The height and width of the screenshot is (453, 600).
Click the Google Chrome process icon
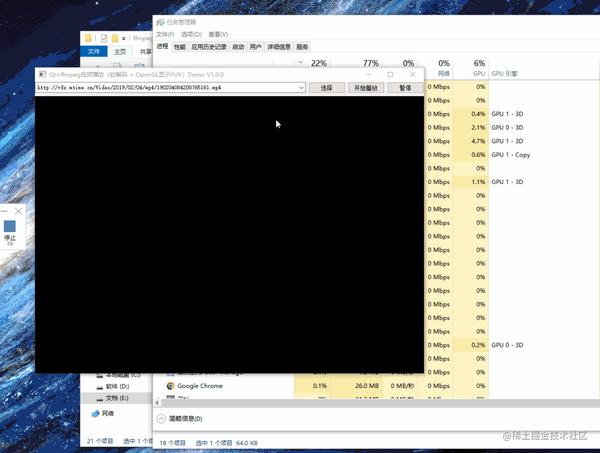click(x=171, y=386)
